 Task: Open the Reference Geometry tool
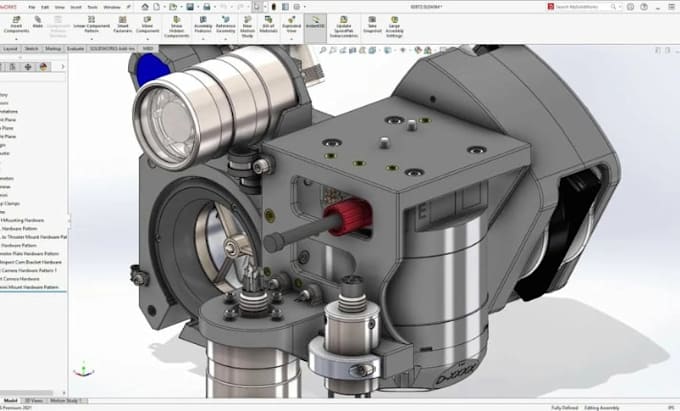tap(226, 25)
